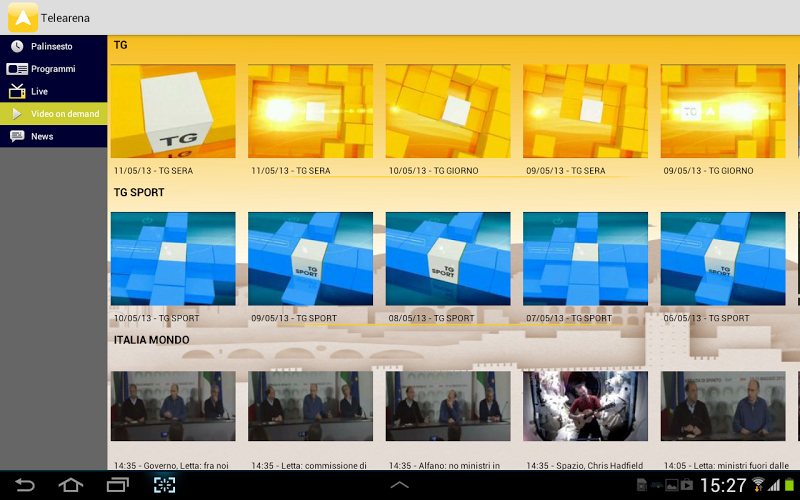Image resolution: width=800 pixels, height=500 pixels.
Task: Click the 06/05/13 - TG SPORT caption
Action: [707, 318]
